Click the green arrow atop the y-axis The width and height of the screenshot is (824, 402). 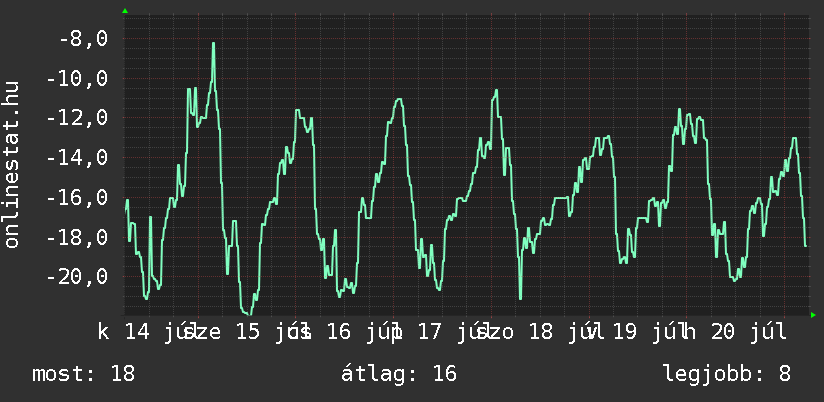pyautogui.click(x=125, y=11)
